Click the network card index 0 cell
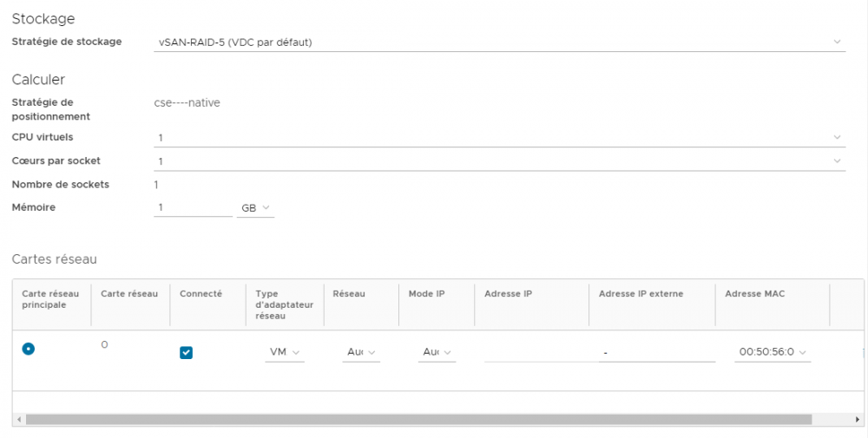The height and width of the screenshot is (438, 868). [x=105, y=344]
